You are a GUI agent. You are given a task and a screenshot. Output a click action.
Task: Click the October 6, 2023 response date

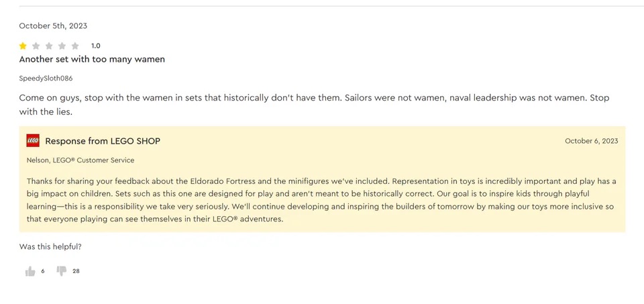point(591,141)
